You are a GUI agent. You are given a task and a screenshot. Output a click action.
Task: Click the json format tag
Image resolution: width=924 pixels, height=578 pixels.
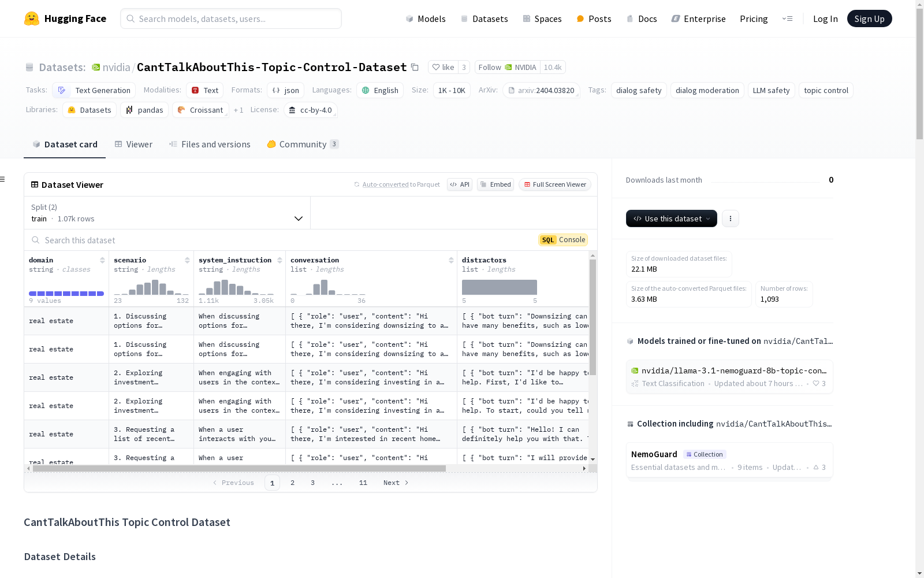point(285,90)
